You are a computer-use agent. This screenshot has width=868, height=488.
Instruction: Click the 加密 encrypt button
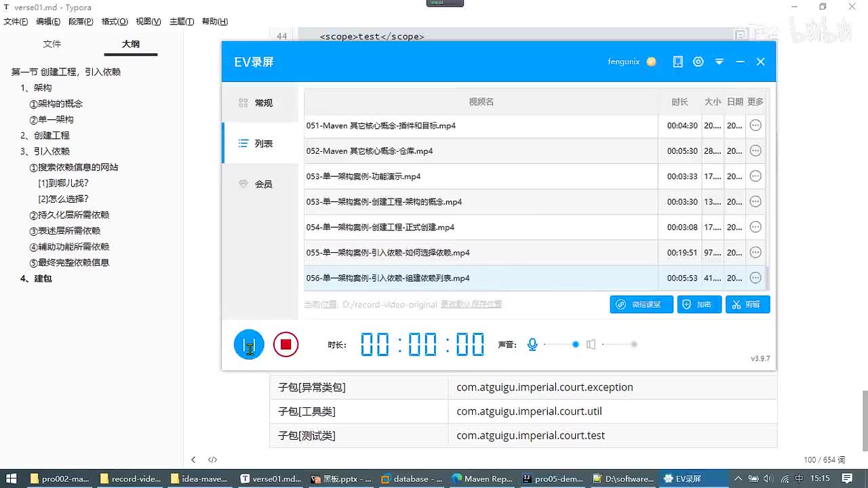pos(699,304)
